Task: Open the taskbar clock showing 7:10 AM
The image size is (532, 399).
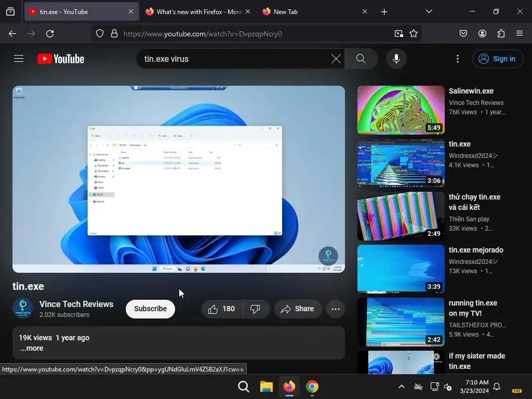Action: click(474, 387)
